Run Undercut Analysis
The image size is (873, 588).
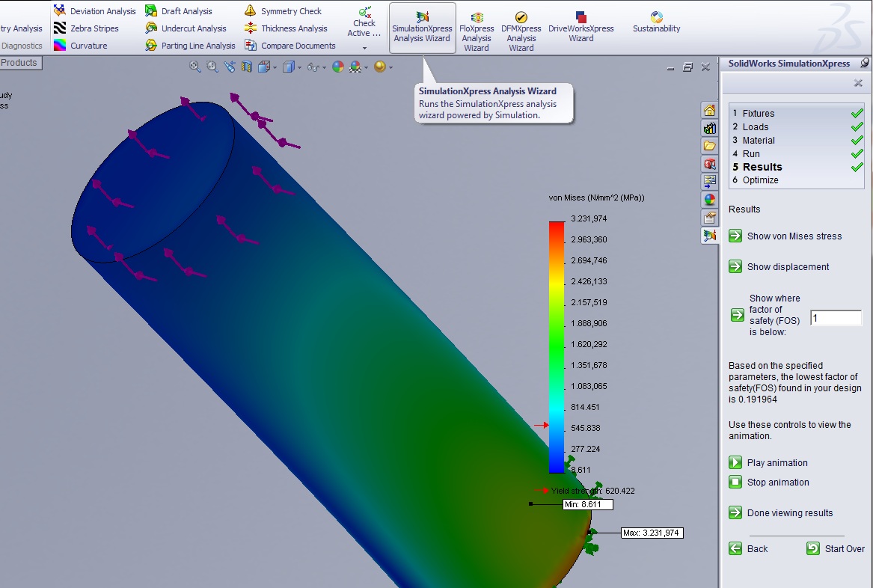coord(186,28)
